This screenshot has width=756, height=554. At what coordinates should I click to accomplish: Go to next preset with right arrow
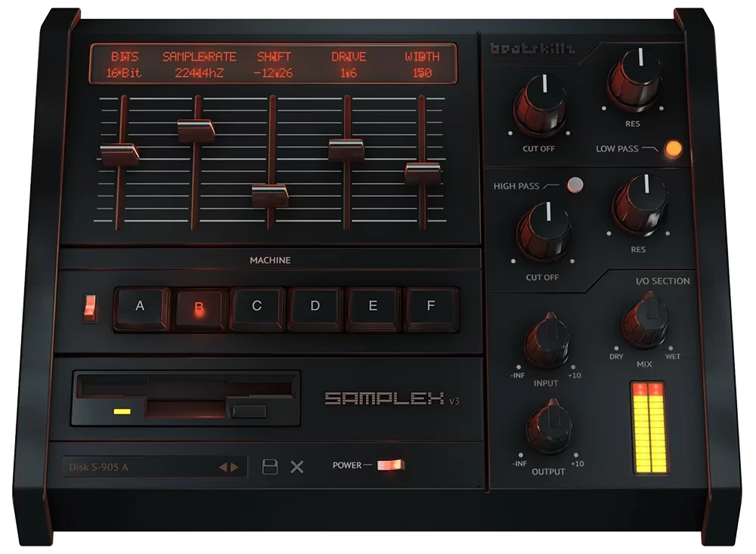tap(234, 467)
